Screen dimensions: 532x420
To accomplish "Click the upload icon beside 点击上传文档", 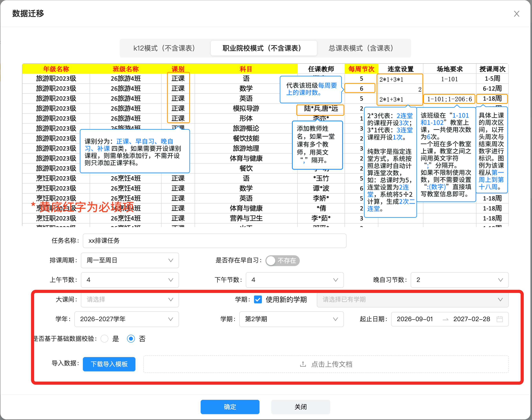I will 303,364.
